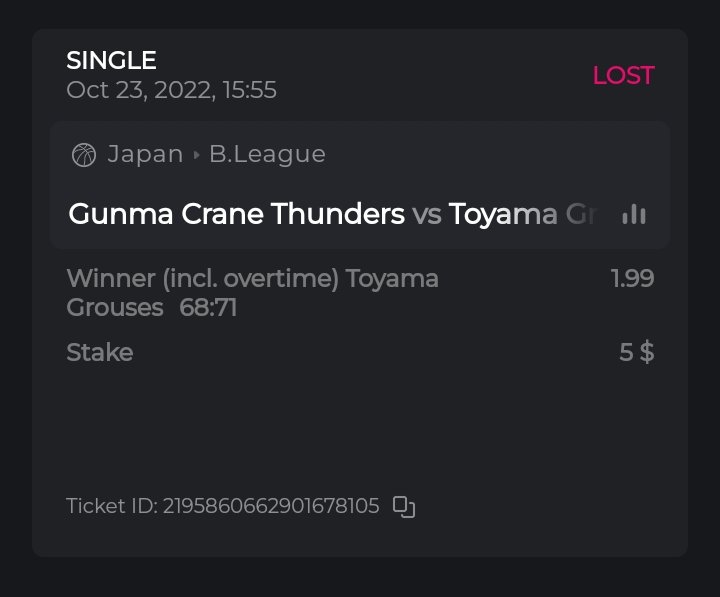Click the 1.99 odds value
The height and width of the screenshot is (597, 720).
click(x=632, y=278)
